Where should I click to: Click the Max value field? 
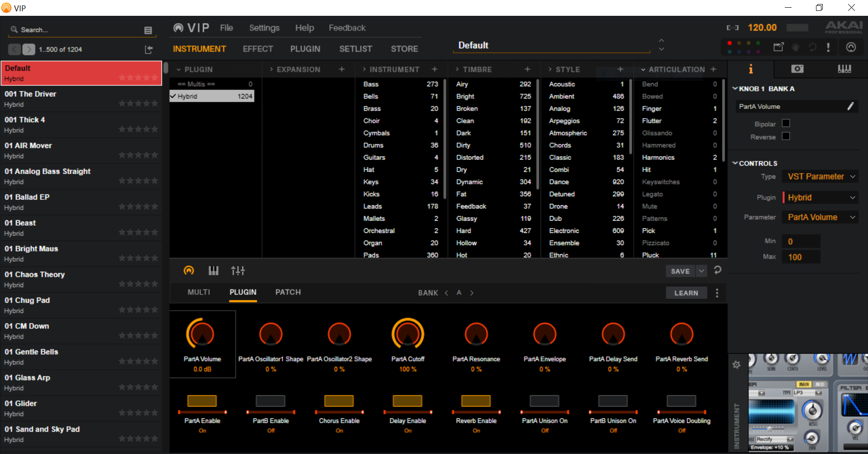(801, 257)
